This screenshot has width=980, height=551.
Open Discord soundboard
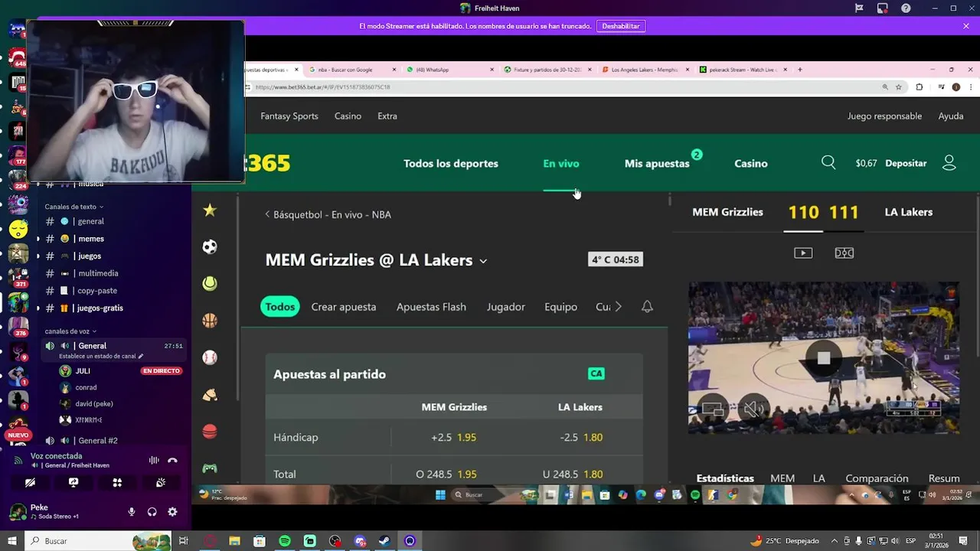coord(161,483)
